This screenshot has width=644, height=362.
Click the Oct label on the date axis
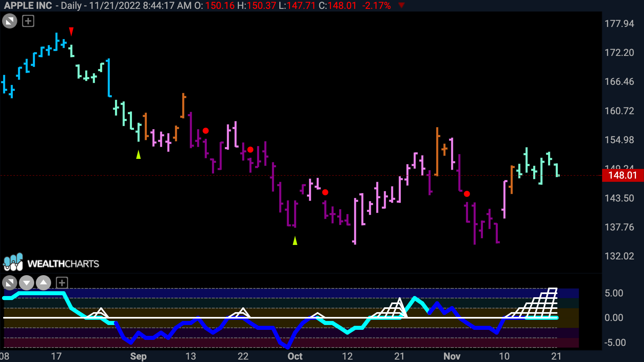pos(295,356)
